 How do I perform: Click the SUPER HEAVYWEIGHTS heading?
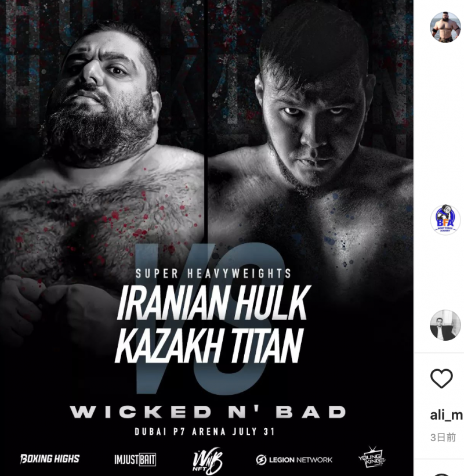click(213, 273)
